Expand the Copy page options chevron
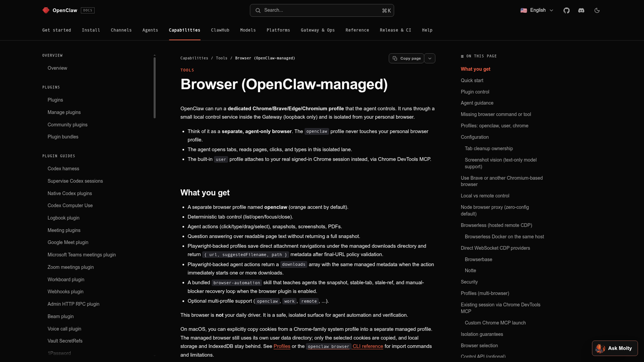This screenshot has width=644, height=362. pyautogui.click(x=430, y=58)
